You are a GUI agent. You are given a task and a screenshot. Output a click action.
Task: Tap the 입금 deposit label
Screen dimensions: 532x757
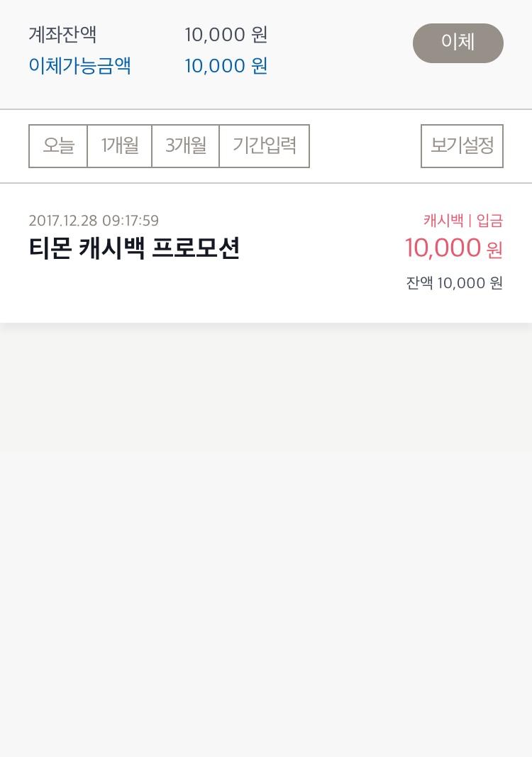point(489,221)
